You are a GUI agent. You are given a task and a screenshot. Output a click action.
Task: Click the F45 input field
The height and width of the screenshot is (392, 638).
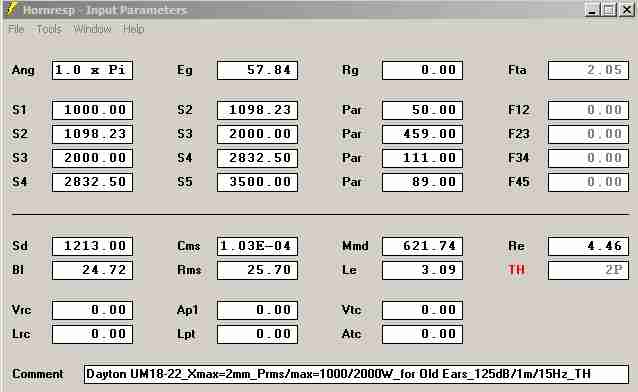coord(588,182)
